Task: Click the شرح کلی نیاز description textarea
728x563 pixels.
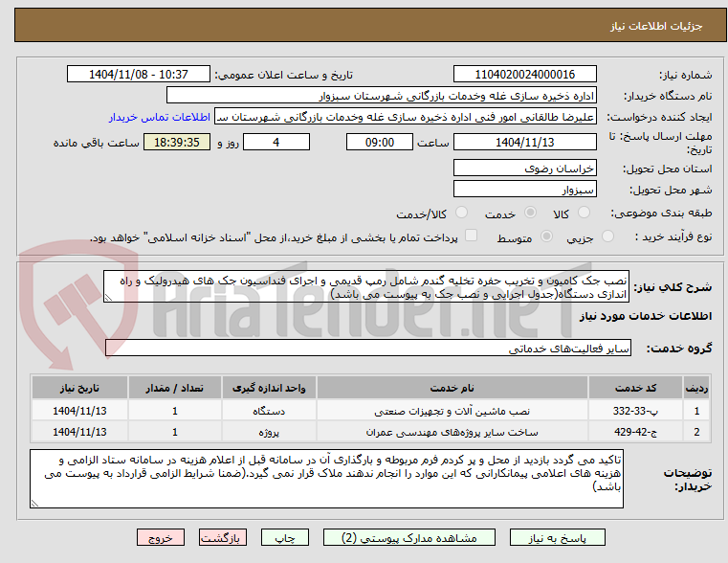Action: [x=366, y=286]
